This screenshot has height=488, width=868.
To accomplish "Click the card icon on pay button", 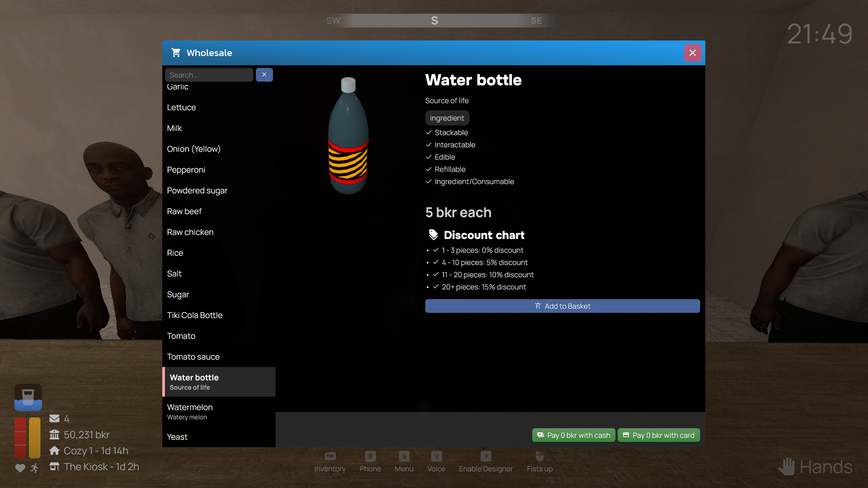I will 626,435.
